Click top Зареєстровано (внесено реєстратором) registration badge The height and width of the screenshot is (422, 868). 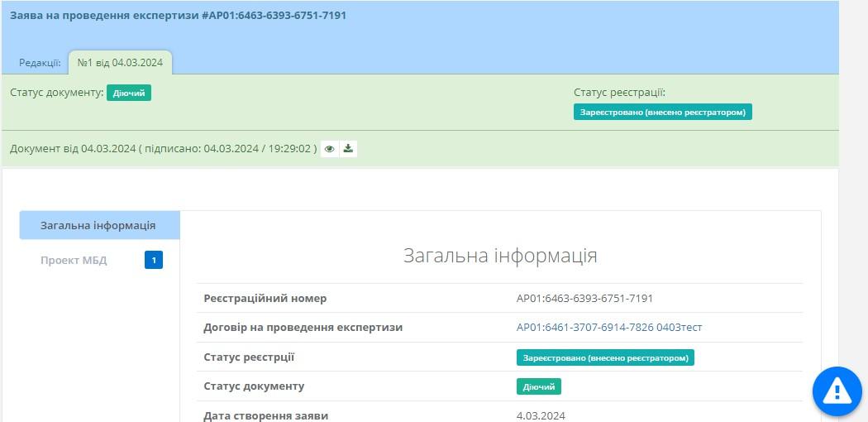point(662,112)
